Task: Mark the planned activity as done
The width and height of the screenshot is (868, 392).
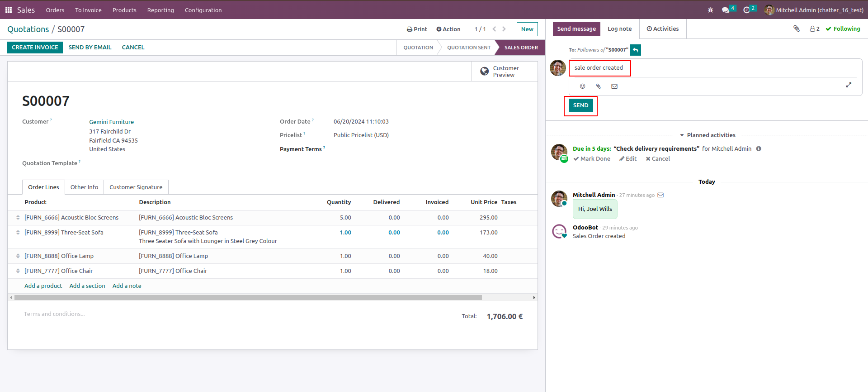Action: point(592,158)
